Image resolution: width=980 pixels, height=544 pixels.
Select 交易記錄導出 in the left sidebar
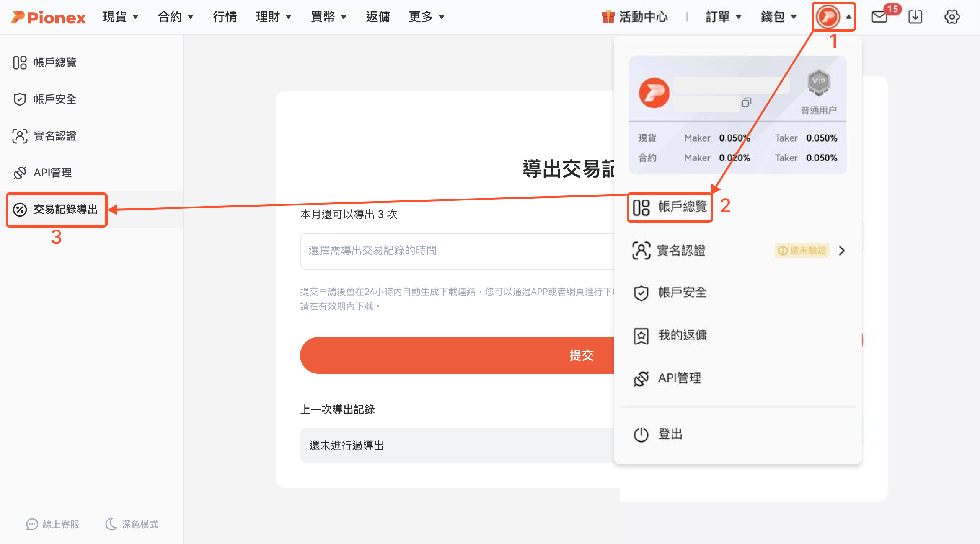click(92, 209)
